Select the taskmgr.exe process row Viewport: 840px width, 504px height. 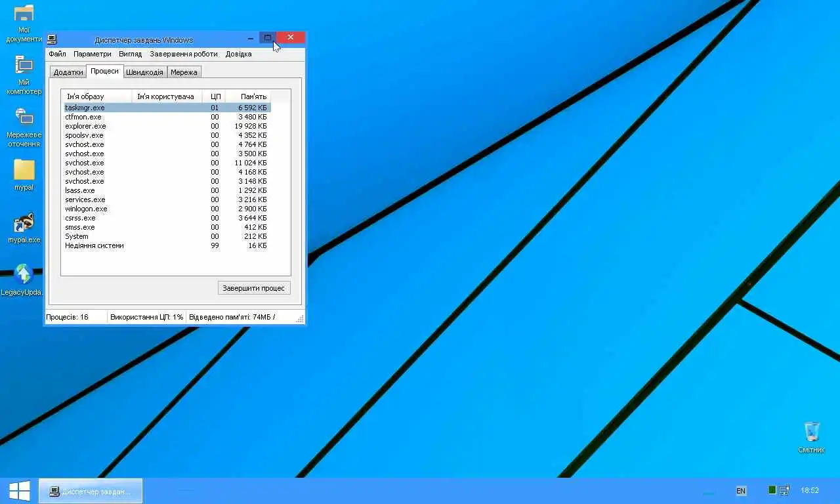pos(167,108)
